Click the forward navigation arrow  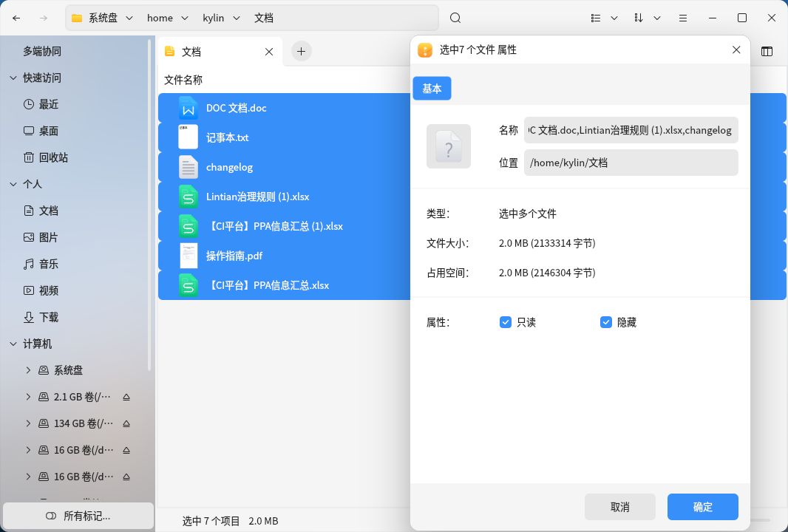44,18
